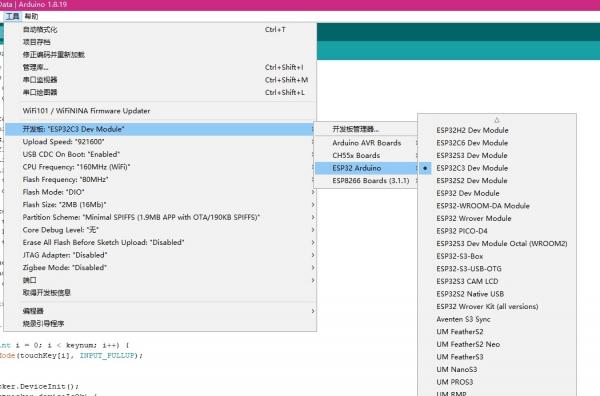Expand Partition Scheme Minimal SPIFFS submenu
600x396 pixels.
click(160, 217)
